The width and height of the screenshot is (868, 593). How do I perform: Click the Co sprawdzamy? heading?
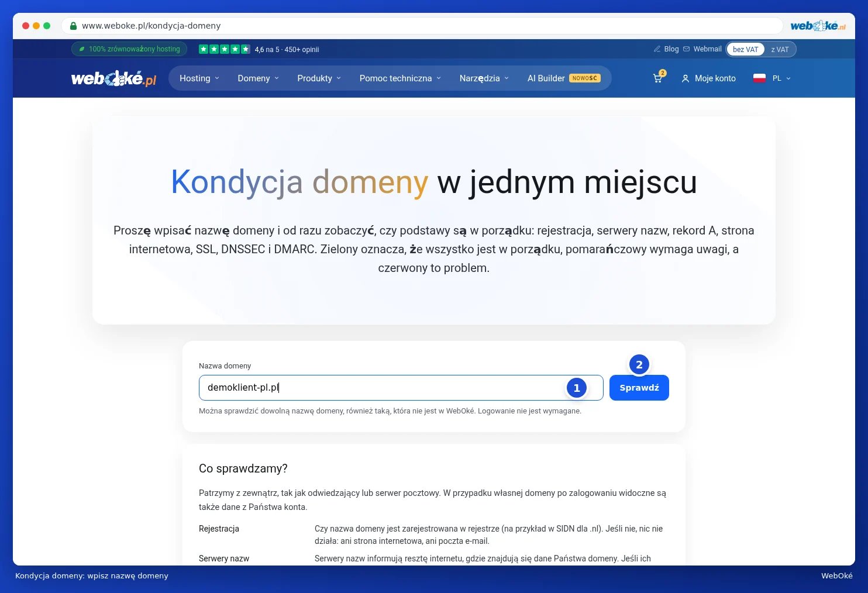[243, 468]
